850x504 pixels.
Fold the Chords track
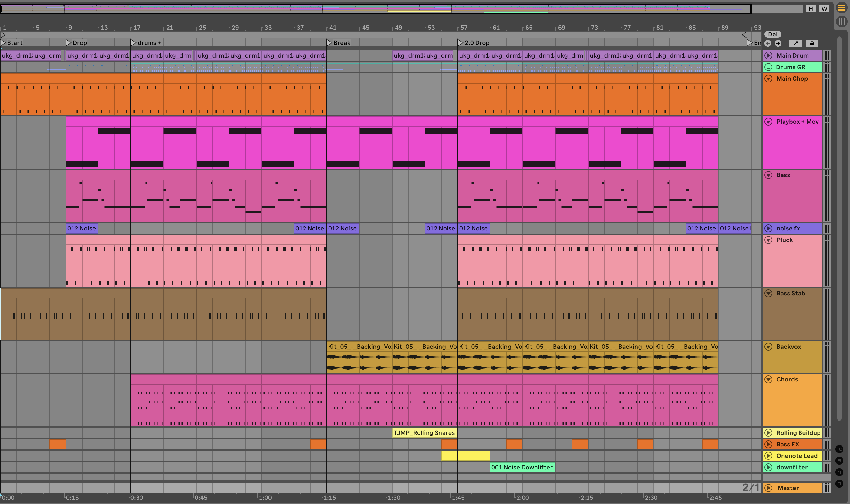coord(768,379)
